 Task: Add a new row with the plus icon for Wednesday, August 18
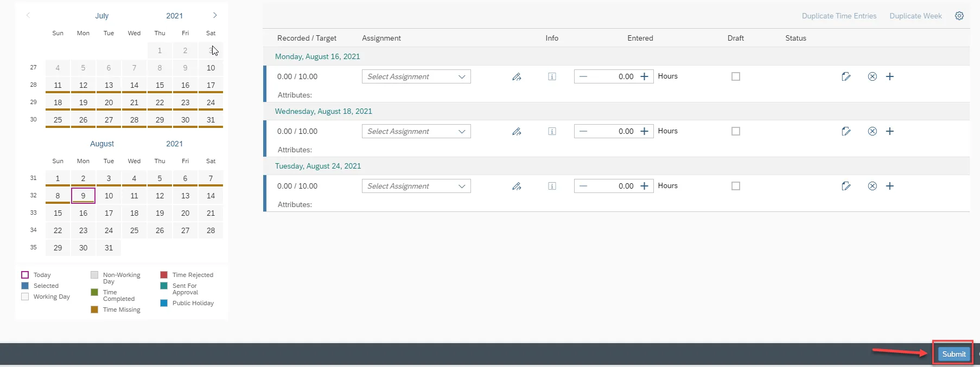tap(890, 131)
